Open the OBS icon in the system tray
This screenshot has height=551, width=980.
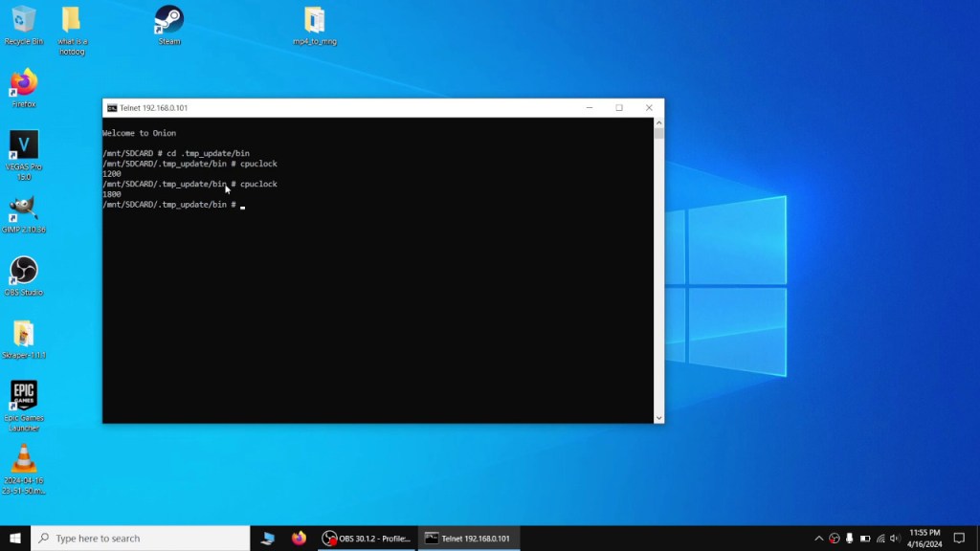point(835,538)
